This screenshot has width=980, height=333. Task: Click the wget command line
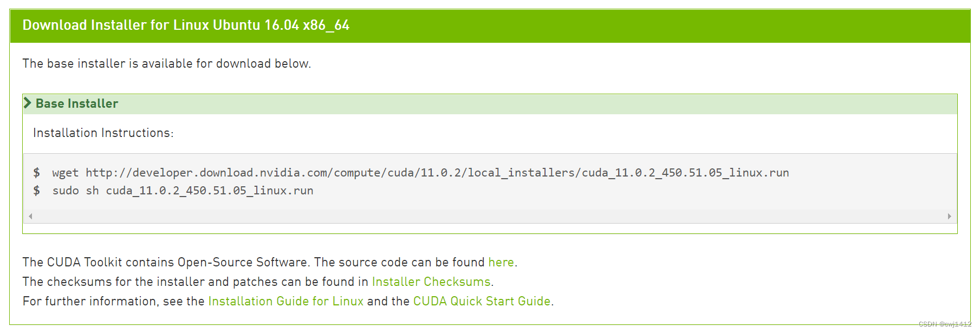(x=420, y=173)
